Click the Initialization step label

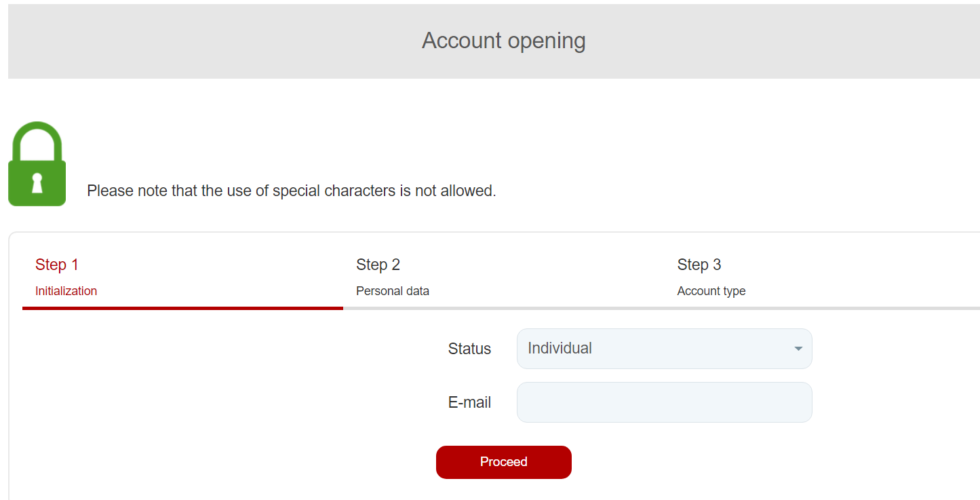(66, 291)
